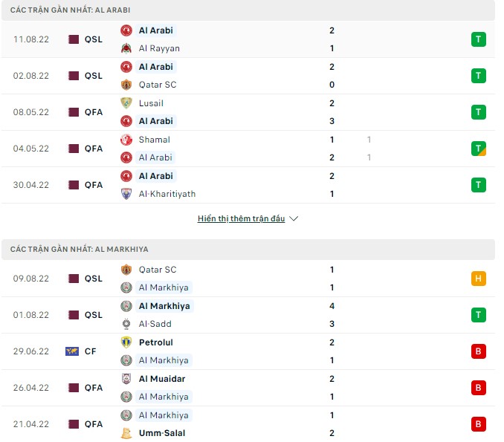Click the CF competition flag on 29.06.22

(72, 351)
